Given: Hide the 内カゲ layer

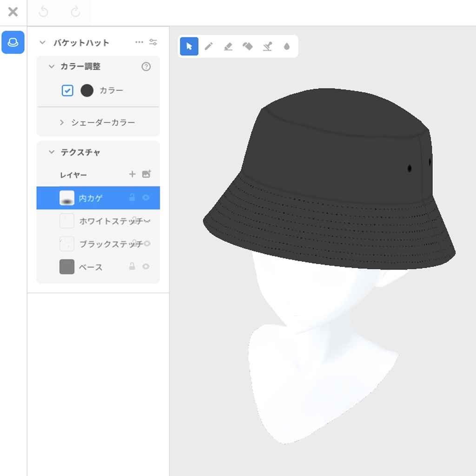Looking at the screenshot, I should (146, 198).
